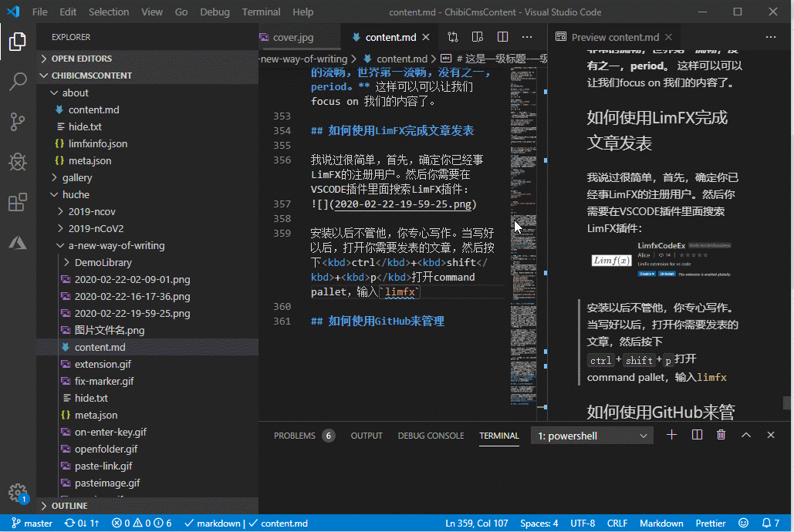Open Preview pane More Actions ellipsis

(x=771, y=37)
